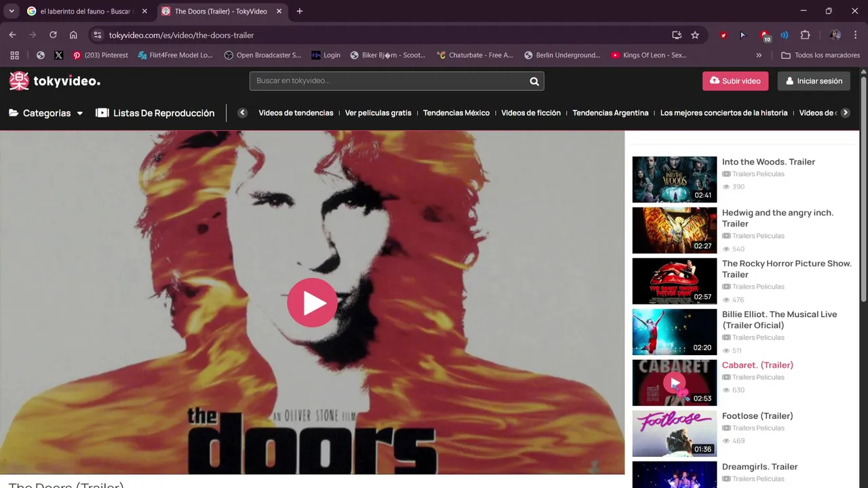Image resolution: width=868 pixels, height=488 pixels.
Task: Open Ver películas gratis link
Action: click(378, 113)
